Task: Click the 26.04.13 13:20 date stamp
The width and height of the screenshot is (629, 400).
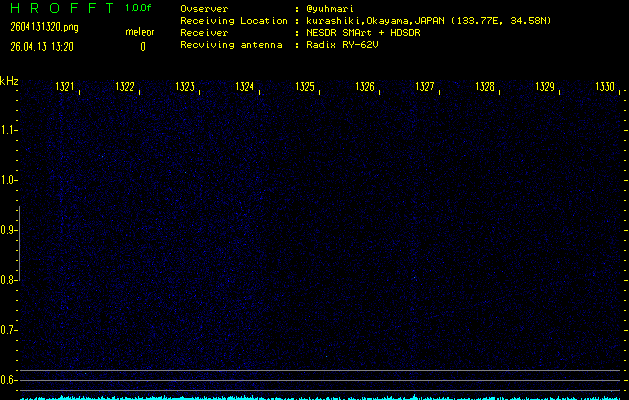Action: pyautogui.click(x=39, y=46)
